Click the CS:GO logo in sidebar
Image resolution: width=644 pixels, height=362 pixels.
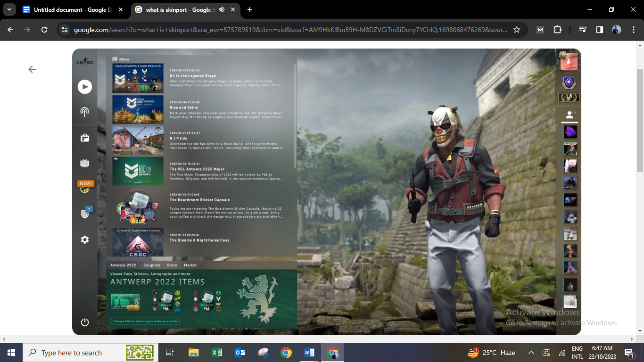(85, 62)
